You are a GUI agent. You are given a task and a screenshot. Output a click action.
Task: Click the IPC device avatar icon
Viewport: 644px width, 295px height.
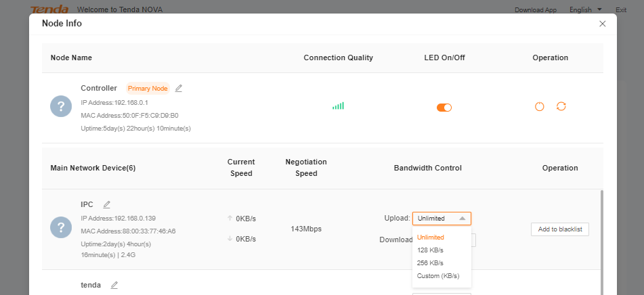61,227
